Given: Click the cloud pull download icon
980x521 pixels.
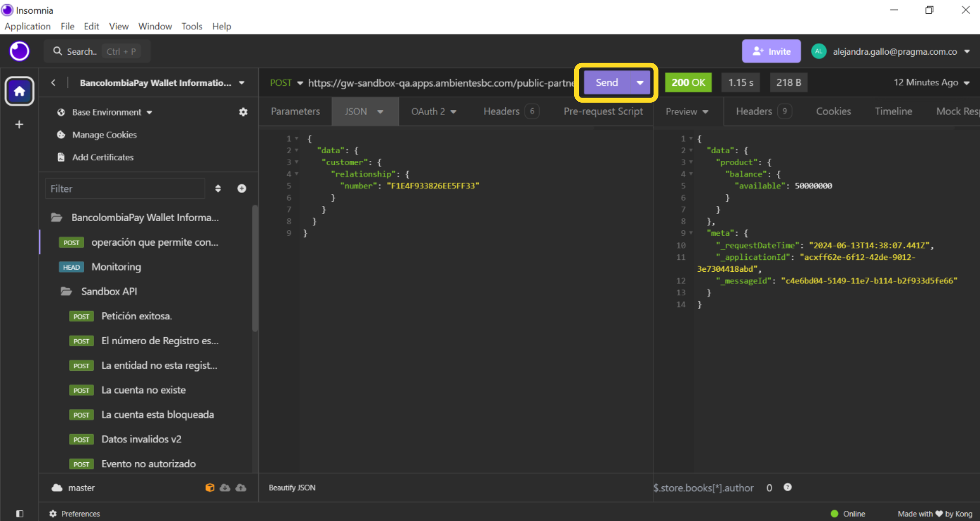Looking at the screenshot, I should pos(225,488).
